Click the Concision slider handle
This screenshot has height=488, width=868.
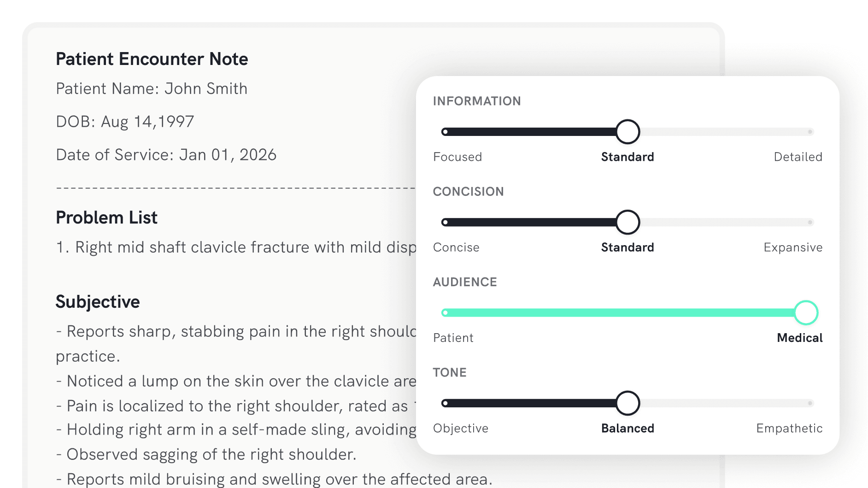[x=628, y=222]
